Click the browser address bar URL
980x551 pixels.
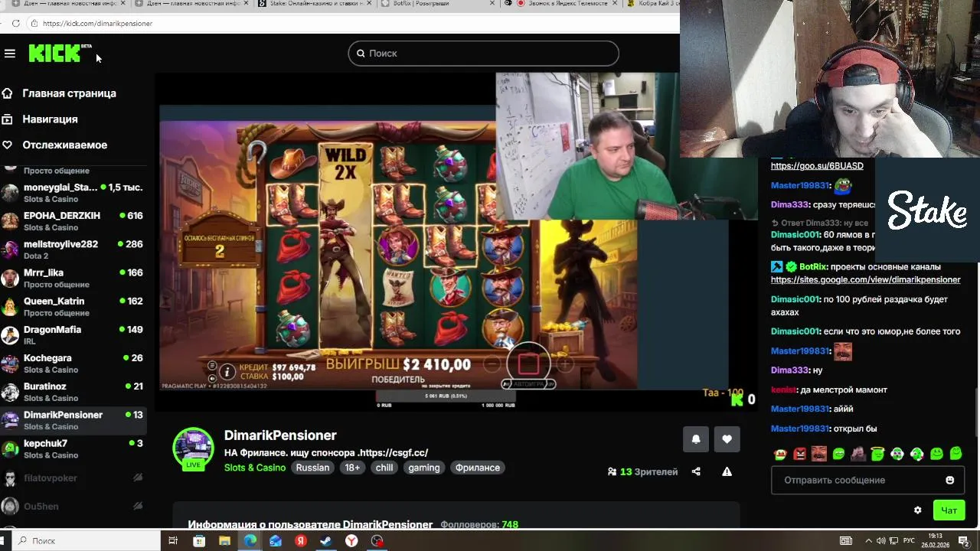pos(97,24)
